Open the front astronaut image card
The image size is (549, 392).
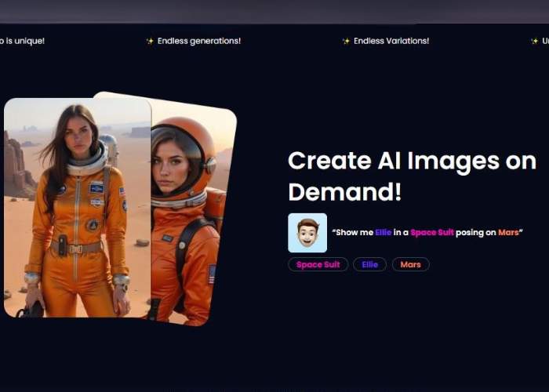[x=77, y=208]
